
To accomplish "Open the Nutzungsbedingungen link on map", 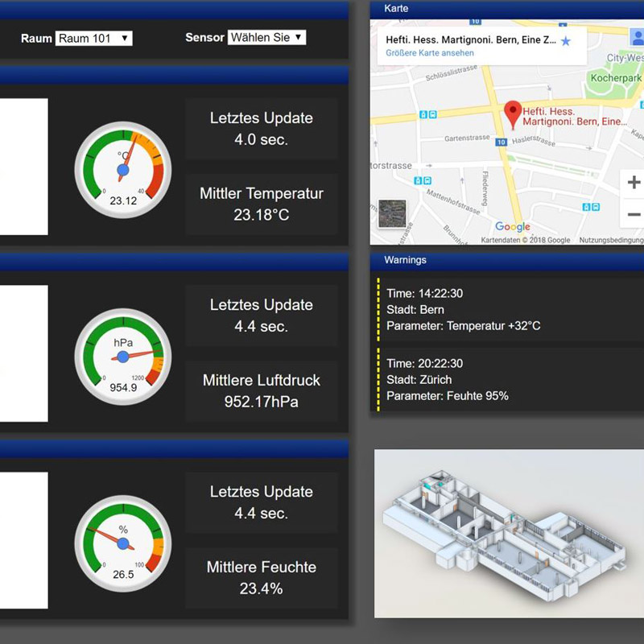I will tap(611, 240).
